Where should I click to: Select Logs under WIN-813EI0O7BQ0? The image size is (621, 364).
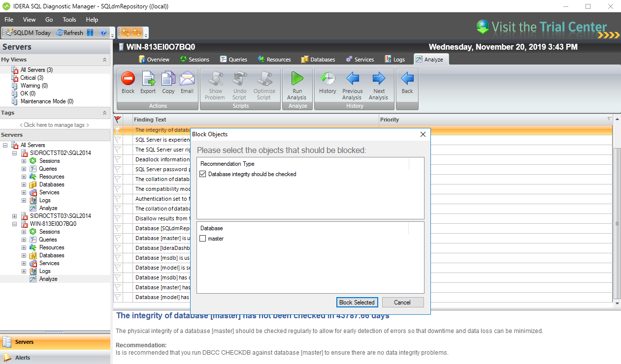[45, 271]
